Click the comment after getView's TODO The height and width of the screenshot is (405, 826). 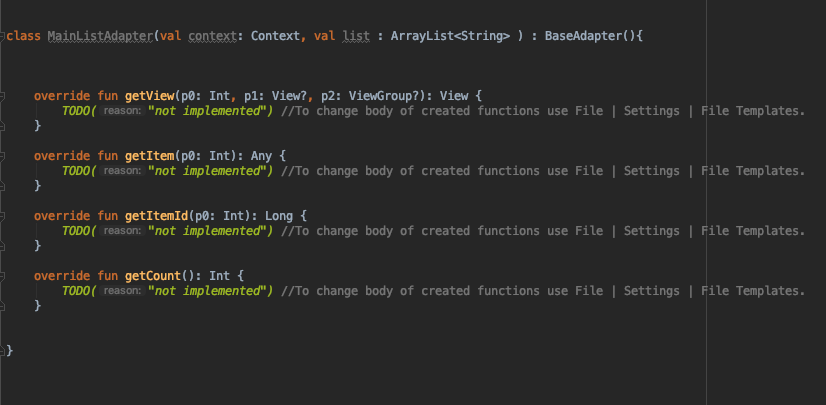tap(543, 111)
